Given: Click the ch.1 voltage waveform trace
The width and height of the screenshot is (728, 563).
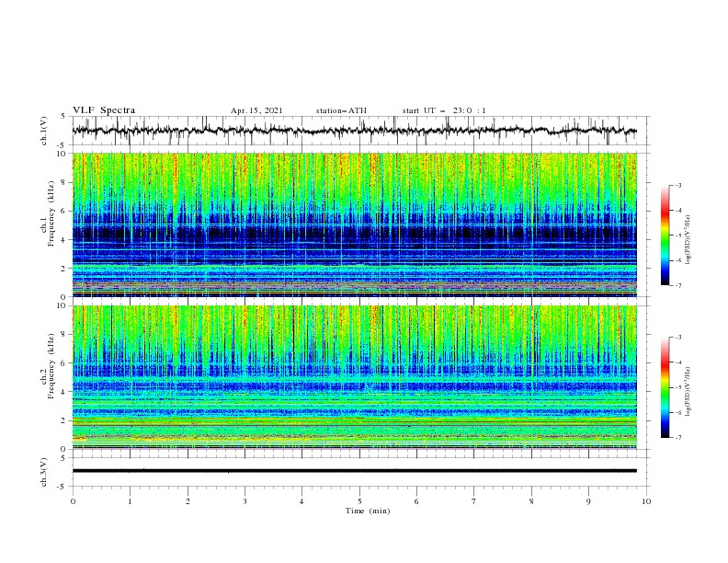Looking at the screenshot, I should [355, 131].
